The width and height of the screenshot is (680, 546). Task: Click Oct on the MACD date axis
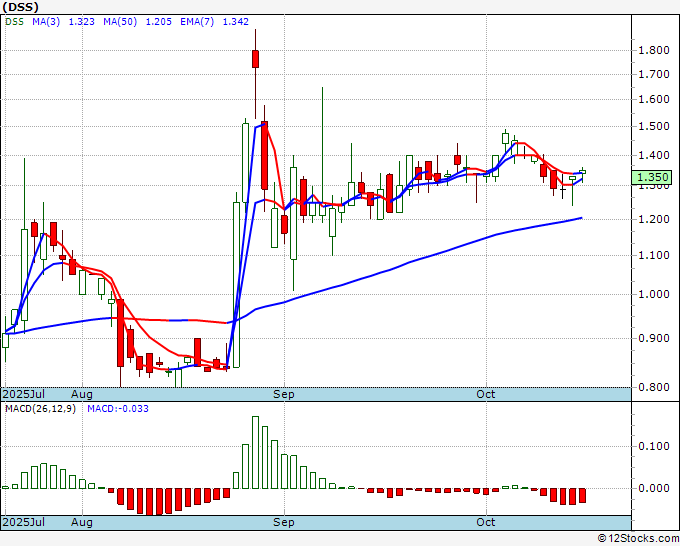(486, 522)
